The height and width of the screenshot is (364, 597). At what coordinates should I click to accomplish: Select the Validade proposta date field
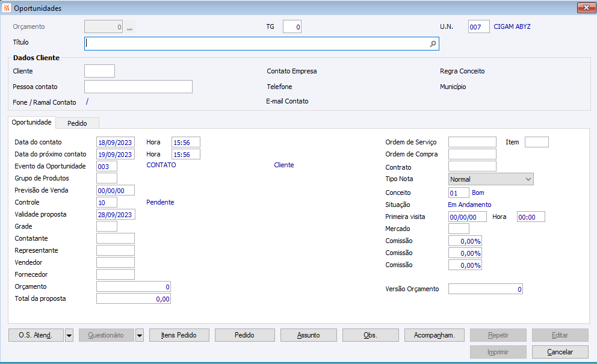116,215
